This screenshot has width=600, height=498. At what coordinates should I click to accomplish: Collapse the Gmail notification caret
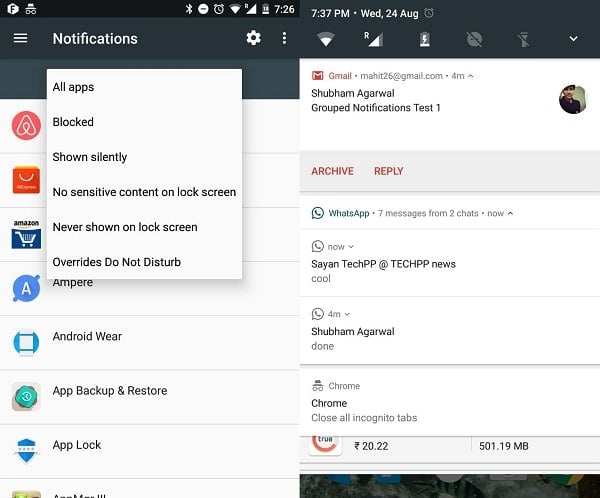tap(471, 76)
